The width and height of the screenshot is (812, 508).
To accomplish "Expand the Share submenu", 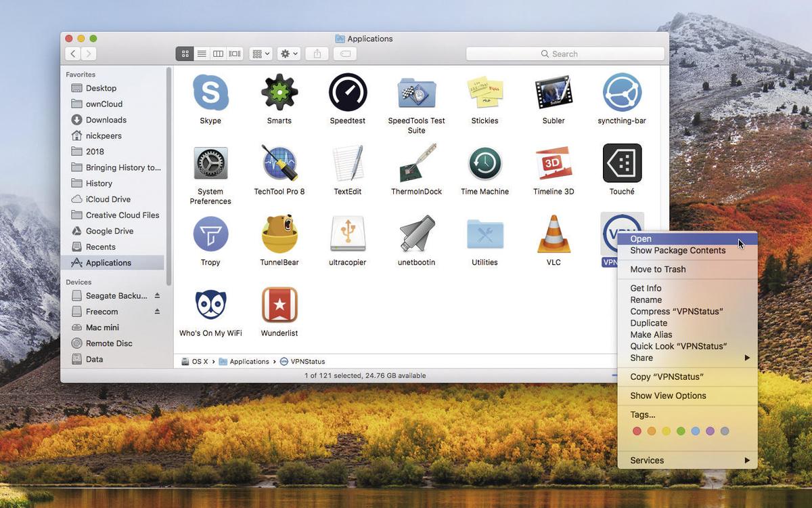I will point(687,358).
